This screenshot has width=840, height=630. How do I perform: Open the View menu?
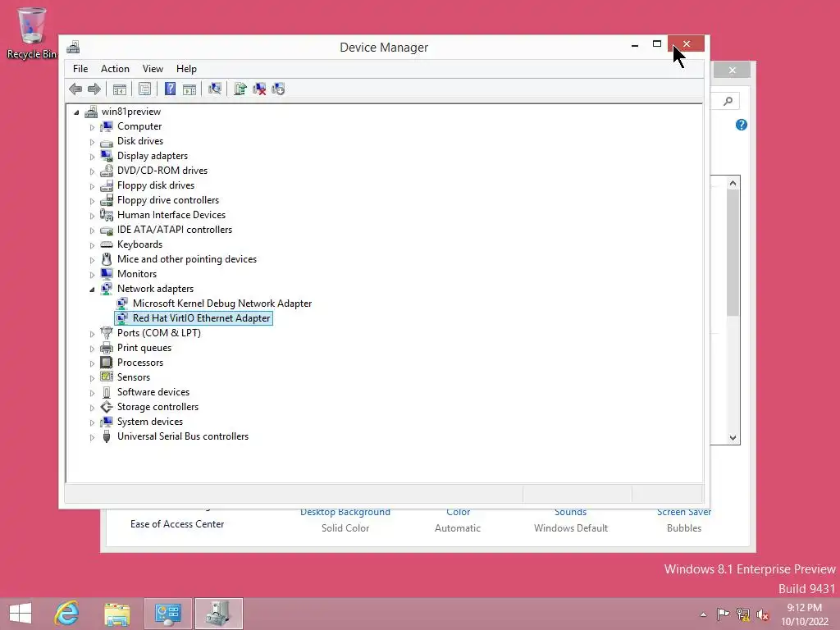[x=153, y=69]
